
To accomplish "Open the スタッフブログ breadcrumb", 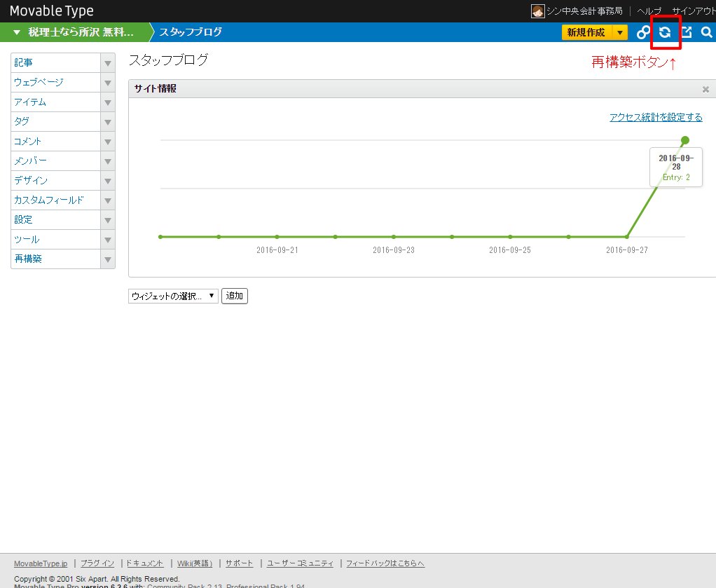I will coord(191,32).
